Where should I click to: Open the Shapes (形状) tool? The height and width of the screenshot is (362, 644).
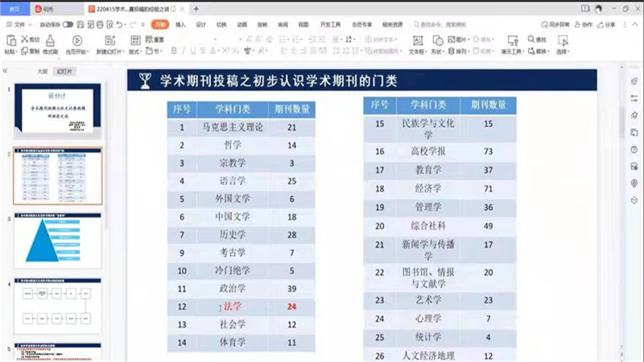point(437,42)
